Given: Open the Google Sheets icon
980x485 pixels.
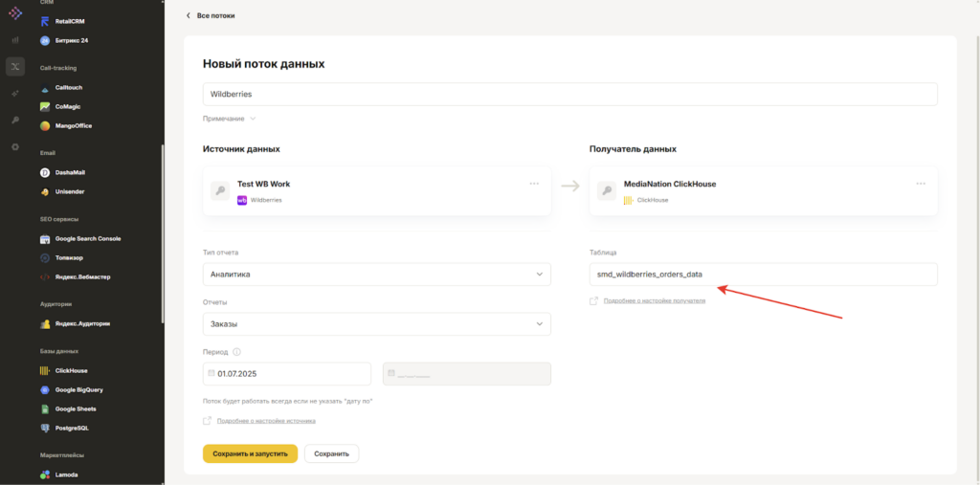Looking at the screenshot, I should click(45, 408).
